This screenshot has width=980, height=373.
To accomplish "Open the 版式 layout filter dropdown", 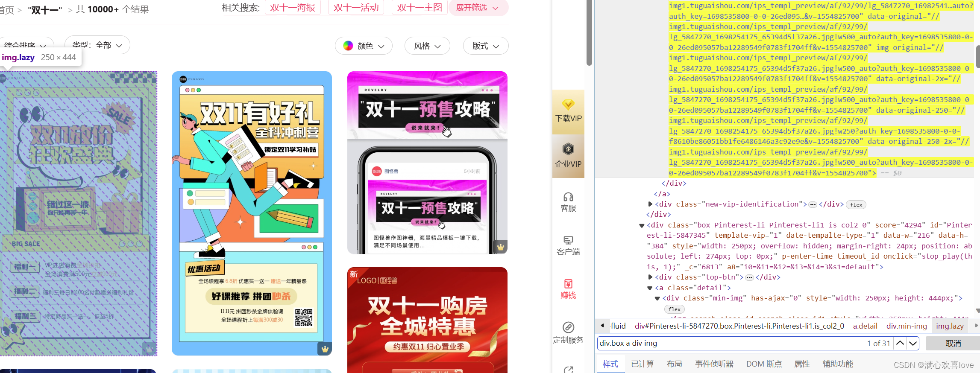I will click(486, 46).
